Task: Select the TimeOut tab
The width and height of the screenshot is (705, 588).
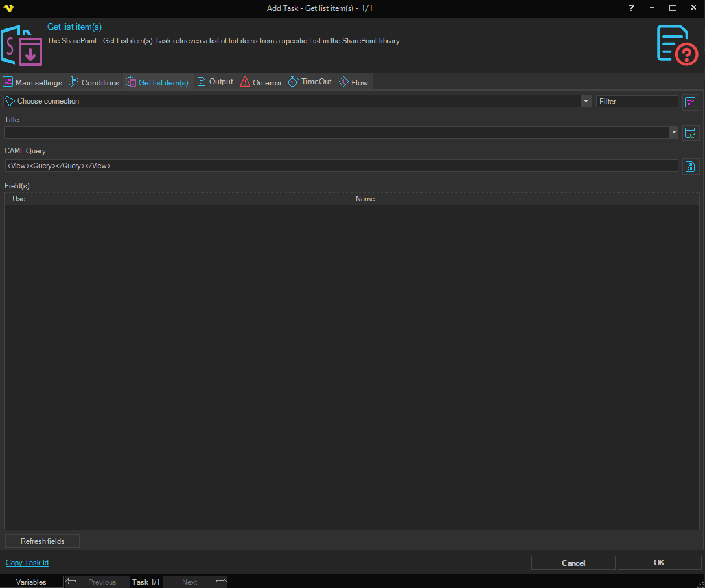Action: (310, 82)
